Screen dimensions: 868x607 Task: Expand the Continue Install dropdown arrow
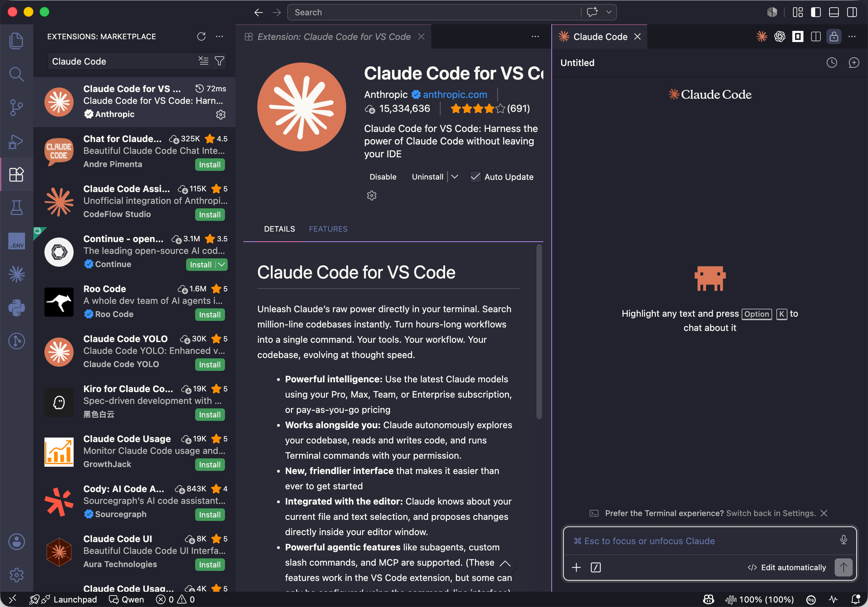(x=222, y=265)
